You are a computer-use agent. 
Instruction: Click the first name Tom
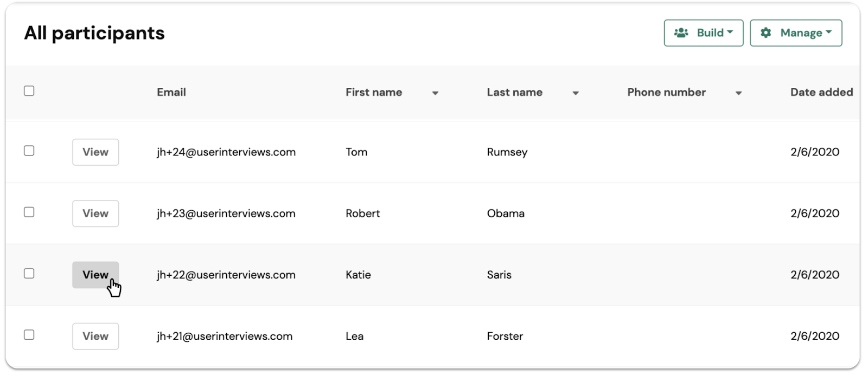pos(356,152)
